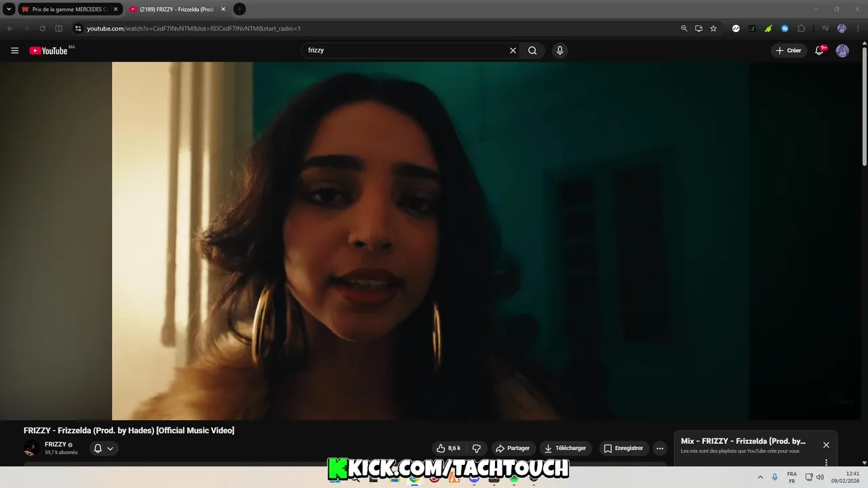The height and width of the screenshot is (488, 868).
Task: Dislike the video with thumbs down
Action: [476, 448]
